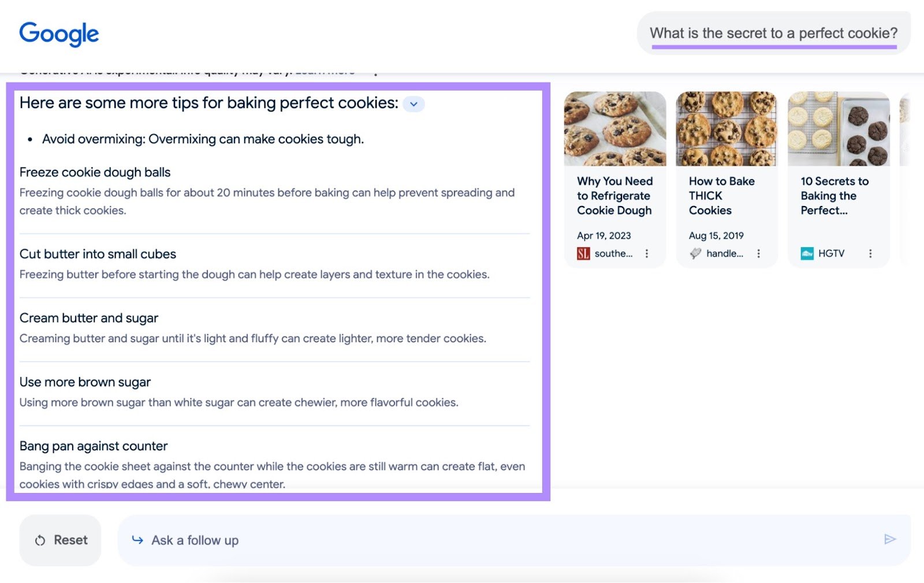Open "How to Bake THICK Cookies"
Viewport: 924px width, 583px height.
click(x=722, y=196)
